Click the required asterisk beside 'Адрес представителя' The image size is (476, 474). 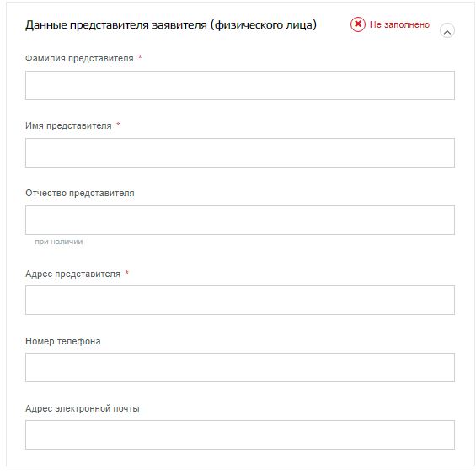pos(126,272)
